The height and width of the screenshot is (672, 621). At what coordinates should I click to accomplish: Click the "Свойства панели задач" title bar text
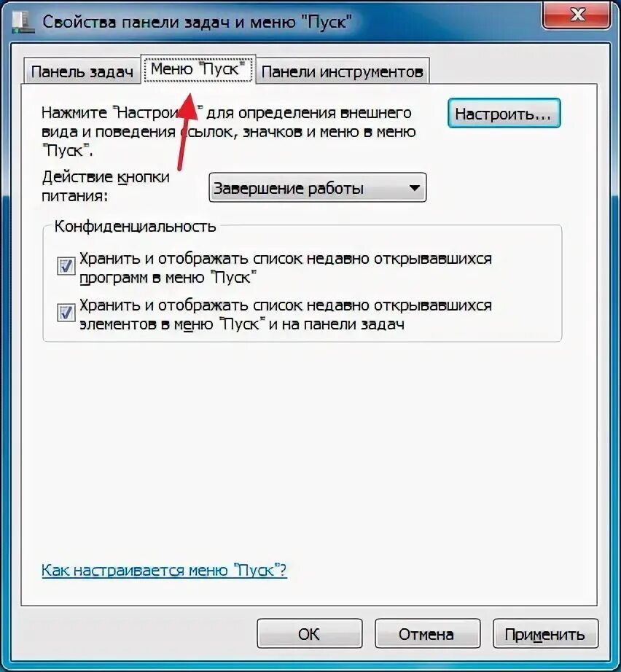(197, 21)
